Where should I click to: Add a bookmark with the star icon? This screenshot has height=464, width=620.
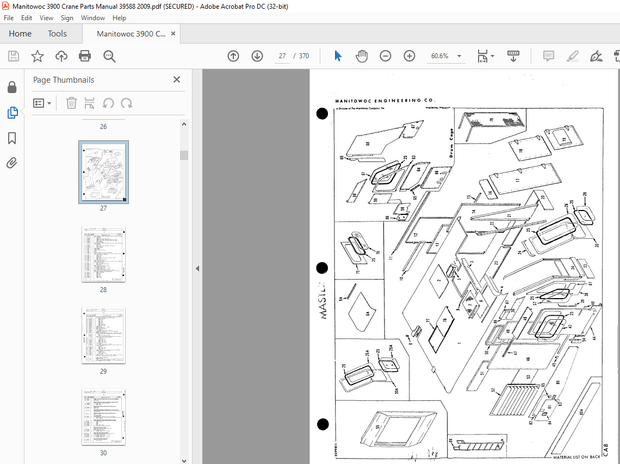click(38, 56)
